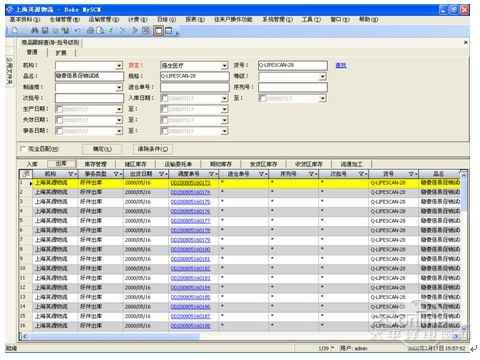Click the outlined window layout toolbar icon

point(159,31)
